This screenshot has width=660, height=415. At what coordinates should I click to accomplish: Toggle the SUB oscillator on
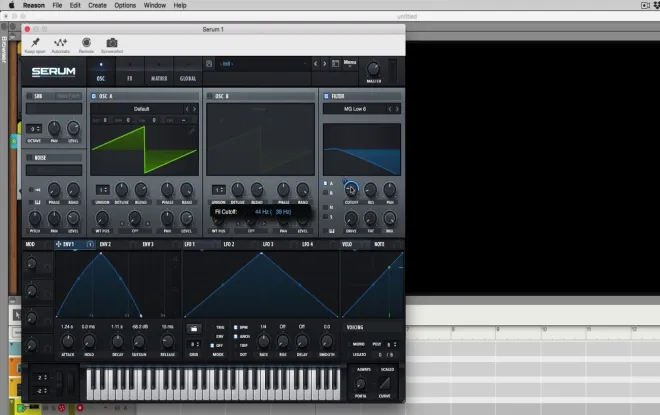pos(29,96)
